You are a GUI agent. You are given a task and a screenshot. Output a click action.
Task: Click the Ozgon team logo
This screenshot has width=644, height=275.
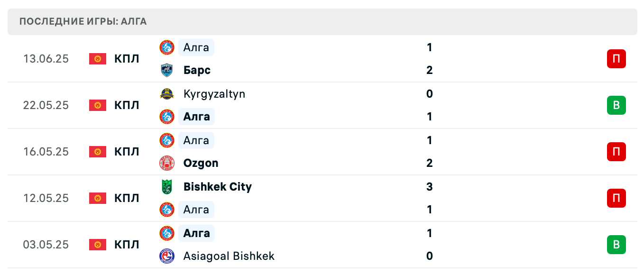(x=167, y=163)
